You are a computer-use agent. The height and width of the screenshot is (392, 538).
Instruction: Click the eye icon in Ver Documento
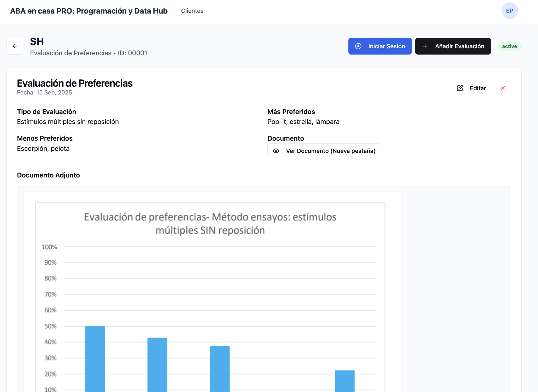tap(276, 151)
